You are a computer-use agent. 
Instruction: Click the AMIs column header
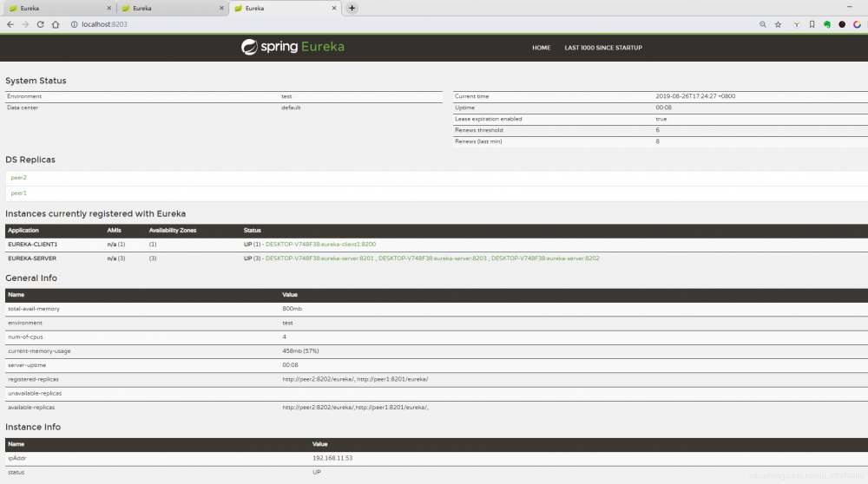114,230
